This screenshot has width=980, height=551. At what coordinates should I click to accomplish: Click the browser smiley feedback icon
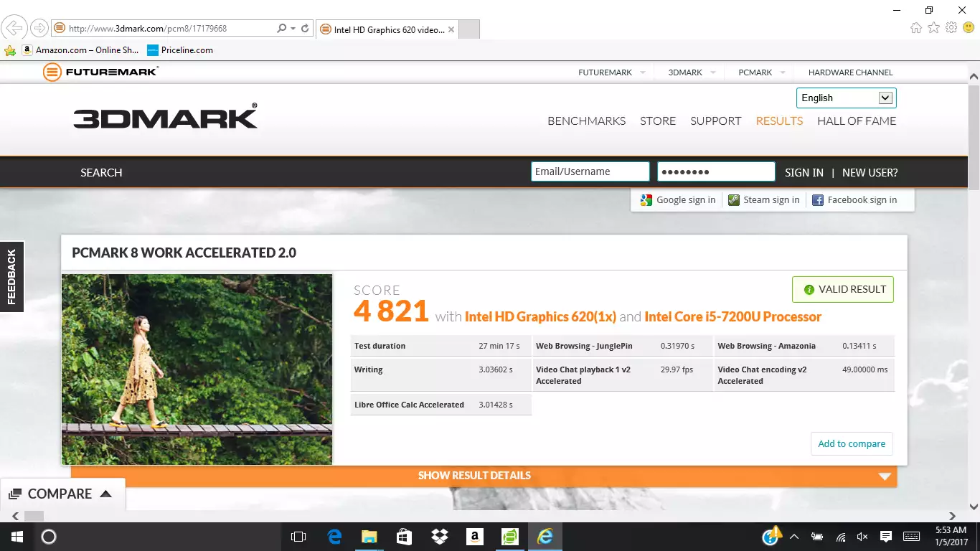969,28
